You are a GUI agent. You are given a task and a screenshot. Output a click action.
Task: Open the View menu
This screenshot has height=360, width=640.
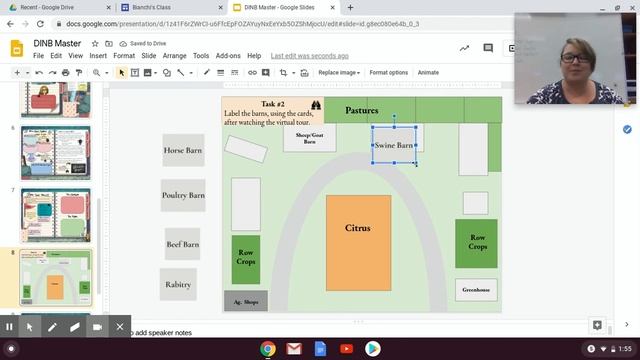[x=76, y=56]
